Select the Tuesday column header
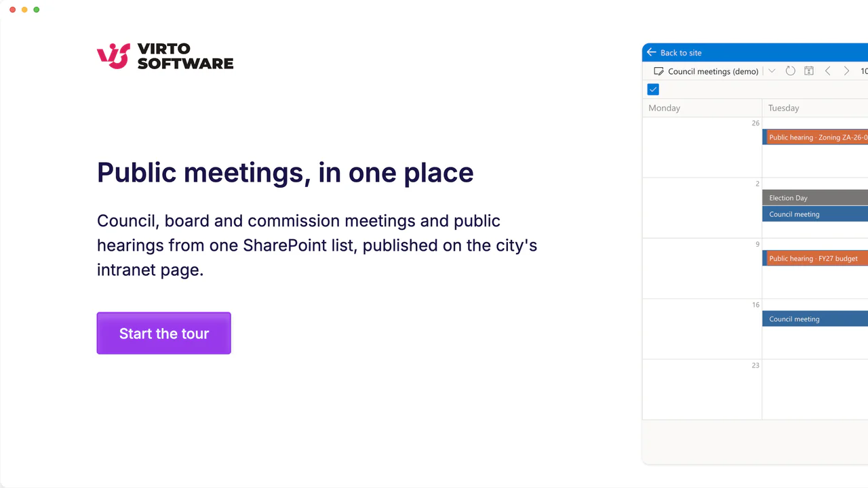 (x=815, y=108)
